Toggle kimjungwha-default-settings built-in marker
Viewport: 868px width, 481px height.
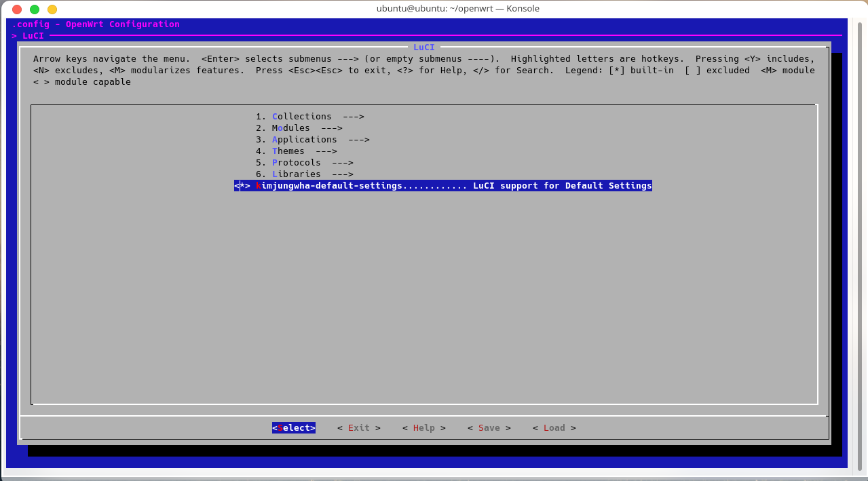[242, 186]
